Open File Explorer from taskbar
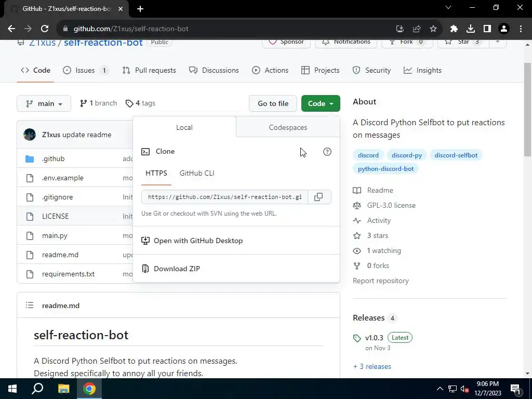The image size is (532, 399). point(63,389)
